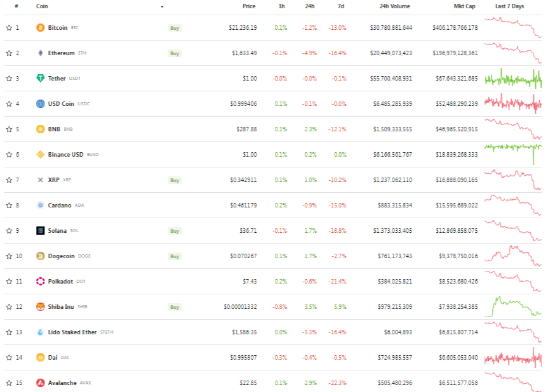Click the Solana logo icon
Viewport: 548px width, 392px height.
click(41, 231)
